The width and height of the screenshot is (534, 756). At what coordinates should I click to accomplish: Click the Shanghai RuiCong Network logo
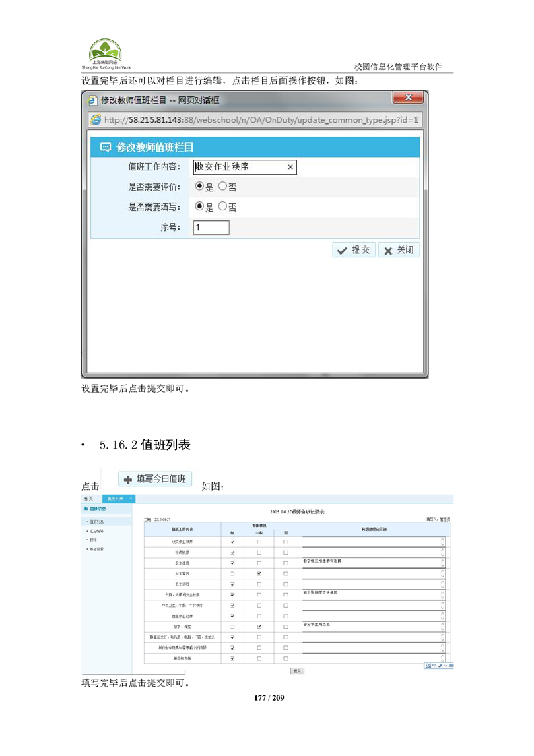pyautogui.click(x=106, y=54)
